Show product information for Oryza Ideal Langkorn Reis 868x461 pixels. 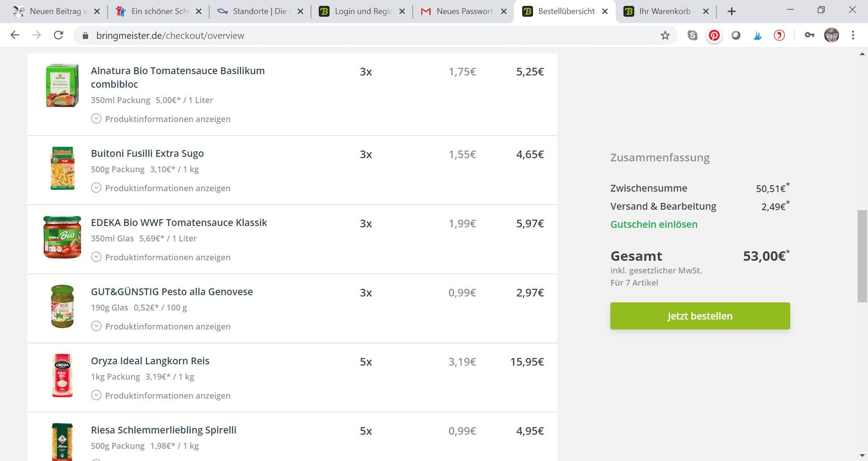pos(161,395)
